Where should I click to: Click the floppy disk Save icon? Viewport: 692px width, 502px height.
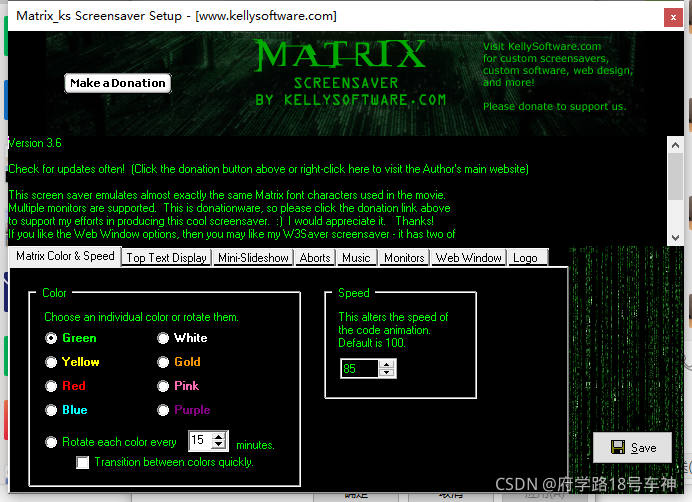point(618,447)
